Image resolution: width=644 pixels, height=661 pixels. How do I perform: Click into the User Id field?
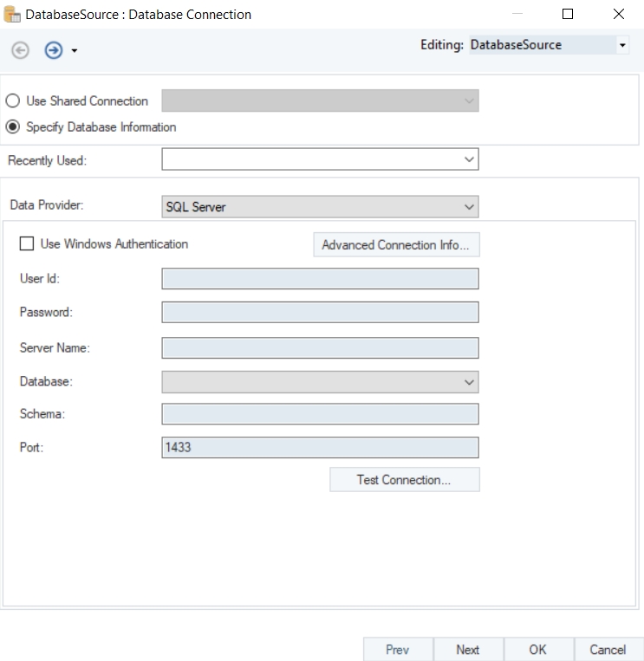[x=319, y=278]
